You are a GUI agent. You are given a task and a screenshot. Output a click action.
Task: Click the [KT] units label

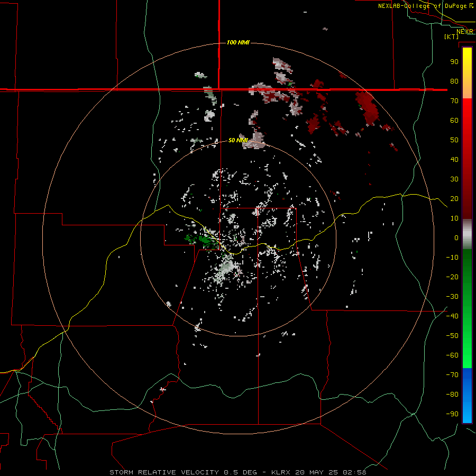pos(452,36)
